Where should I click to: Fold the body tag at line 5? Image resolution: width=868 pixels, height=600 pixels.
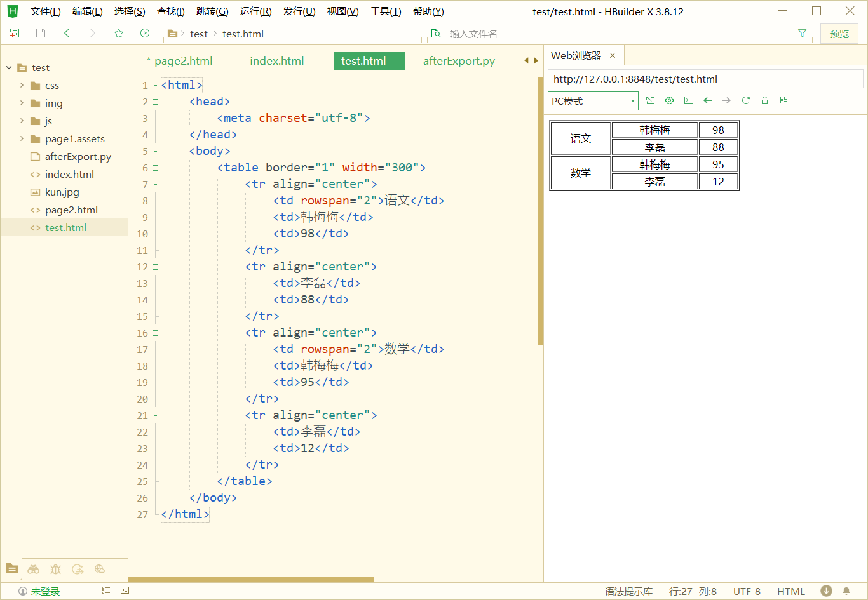pos(155,151)
